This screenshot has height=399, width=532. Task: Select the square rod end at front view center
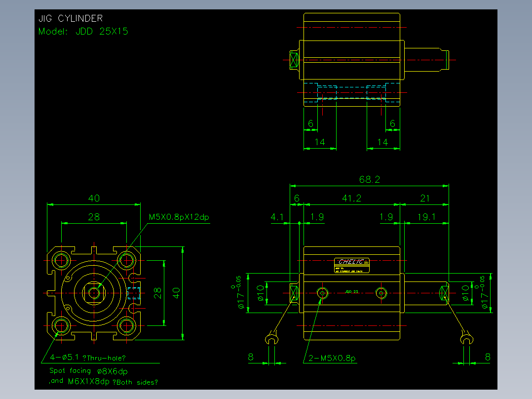click(94, 293)
